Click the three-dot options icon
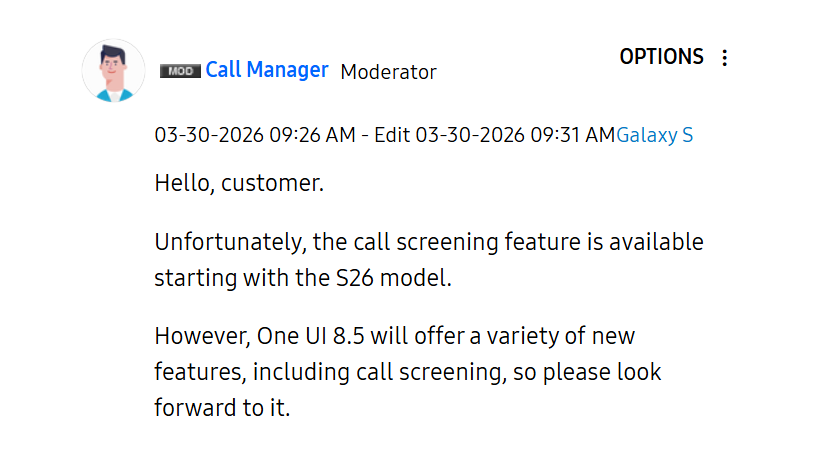This screenshot has height=458, width=813. pyautogui.click(x=725, y=58)
